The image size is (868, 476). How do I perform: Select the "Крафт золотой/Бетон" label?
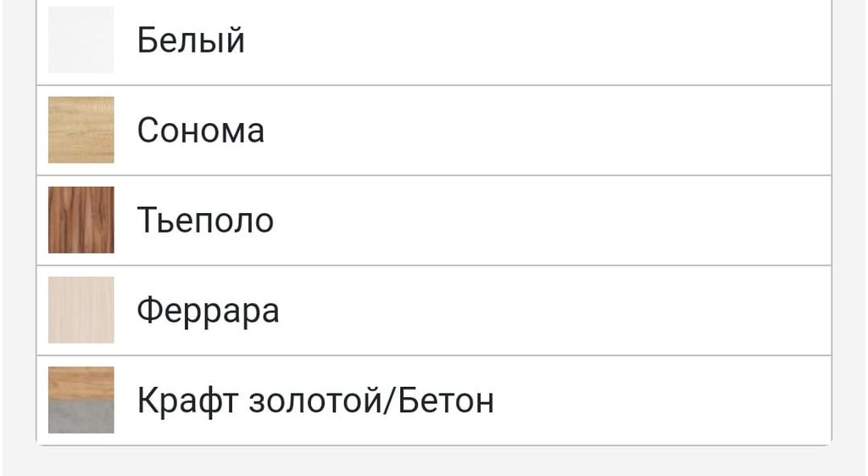coord(315,400)
